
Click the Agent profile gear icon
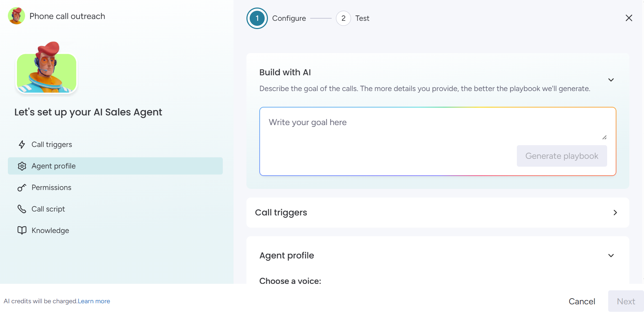(x=22, y=166)
